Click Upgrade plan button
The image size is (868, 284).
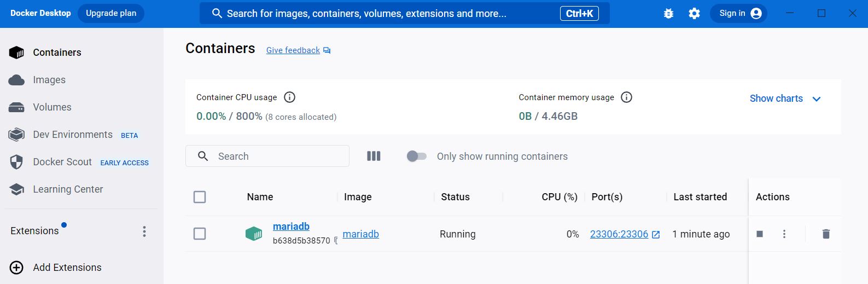(111, 13)
